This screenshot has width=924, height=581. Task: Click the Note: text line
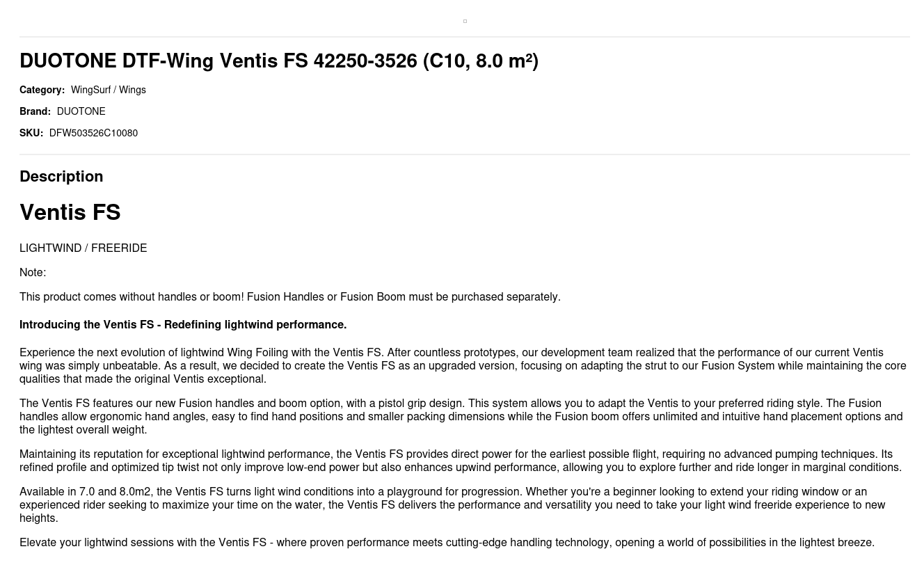tap(33, 272)
